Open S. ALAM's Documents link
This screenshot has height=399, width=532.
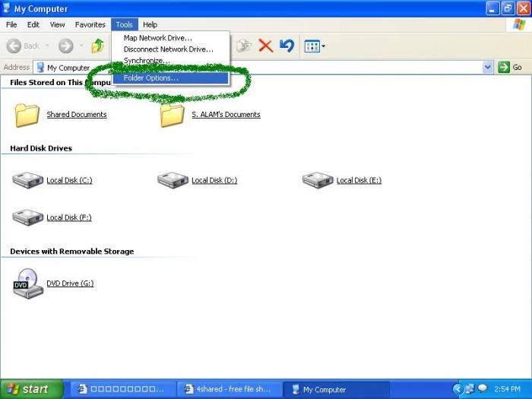(226, 114)
